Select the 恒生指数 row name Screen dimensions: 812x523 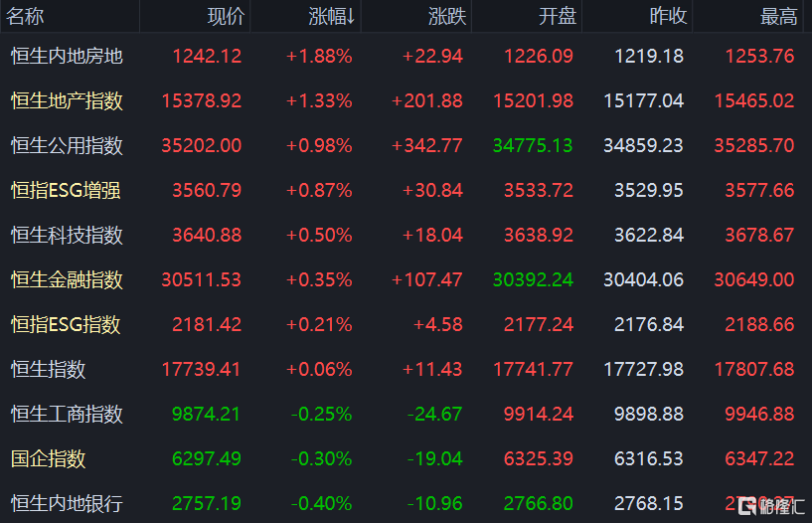(x=48, y=369)
